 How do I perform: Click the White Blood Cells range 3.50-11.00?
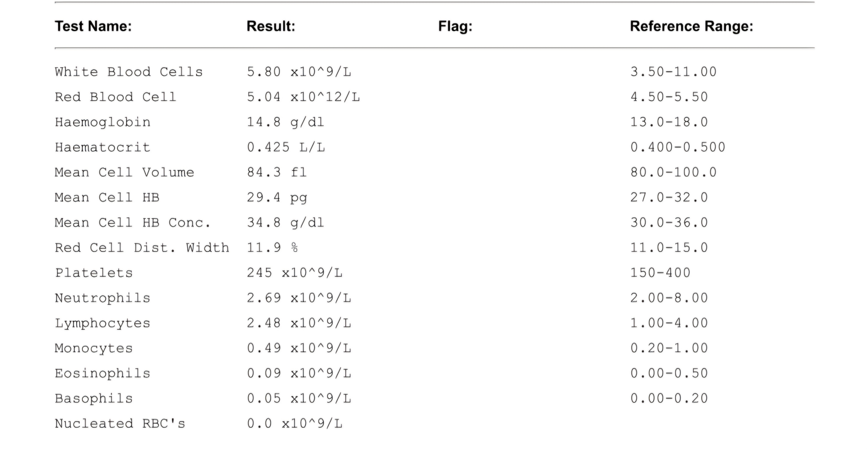click(x=673, y=72)
